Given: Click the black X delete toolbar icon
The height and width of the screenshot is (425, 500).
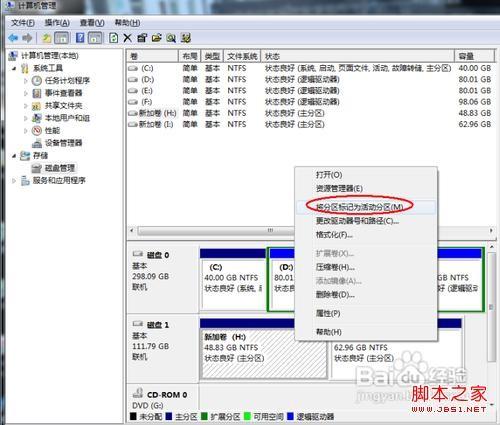Looking at the screenshot, I should pyautogui.click(x=127, y=38).
